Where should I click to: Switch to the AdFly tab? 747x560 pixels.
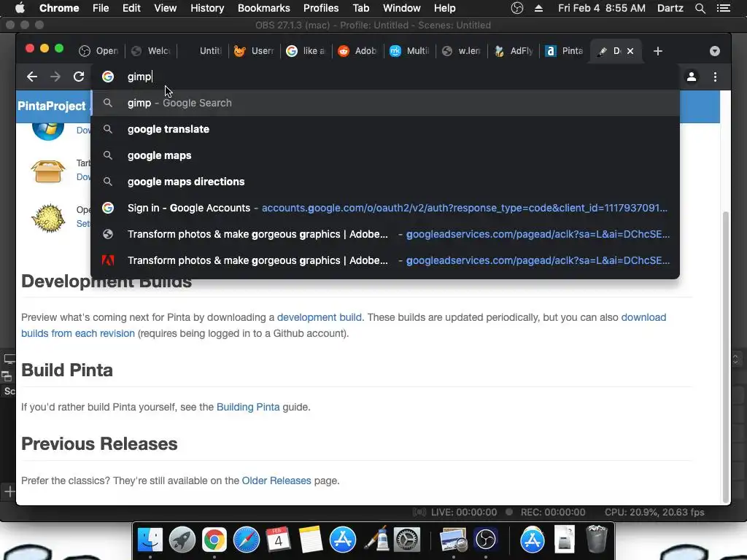click(x=514, y=51)
